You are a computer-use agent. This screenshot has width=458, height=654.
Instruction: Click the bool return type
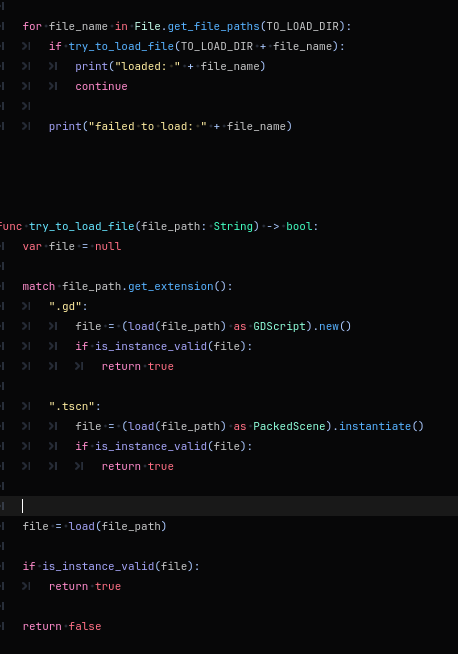tap(299, 226)
